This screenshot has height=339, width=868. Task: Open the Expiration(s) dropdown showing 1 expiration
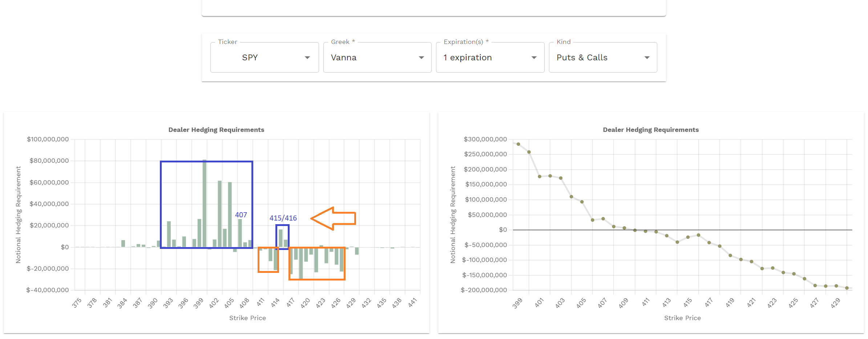coord(490,57)
